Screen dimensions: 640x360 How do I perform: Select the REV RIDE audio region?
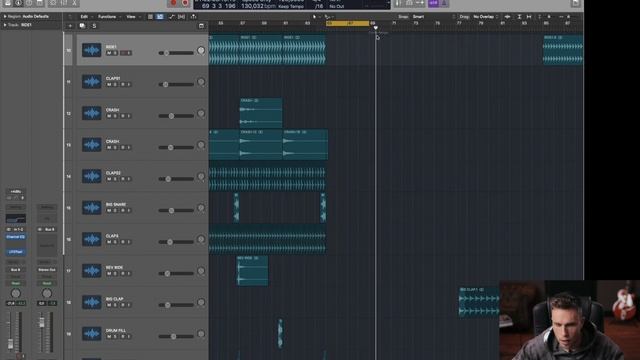(252, 271)
